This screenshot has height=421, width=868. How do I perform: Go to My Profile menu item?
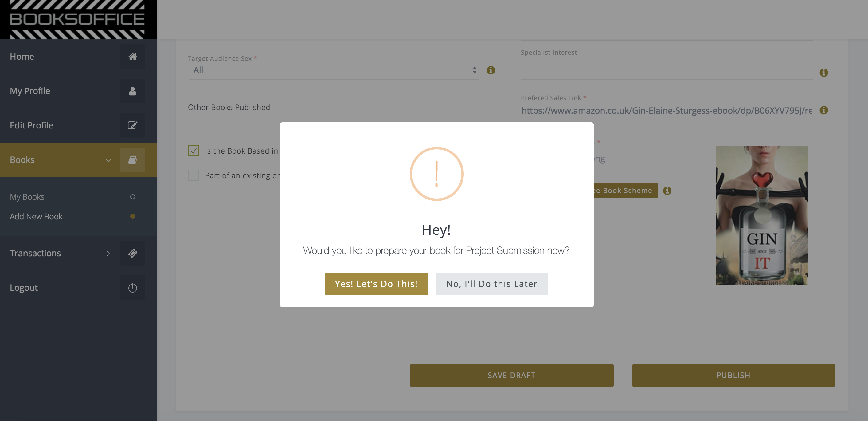[x=30, y=91]
